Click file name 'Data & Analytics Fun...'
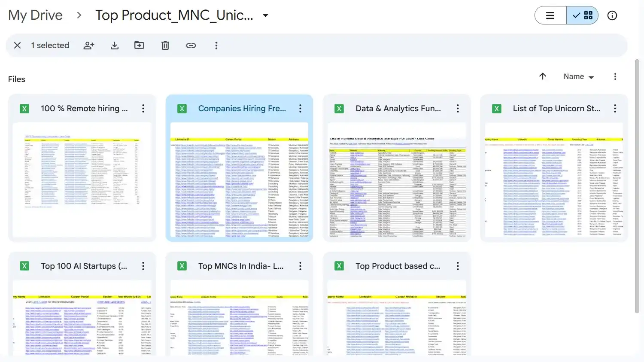644x362 pixels. click(398, 109)
